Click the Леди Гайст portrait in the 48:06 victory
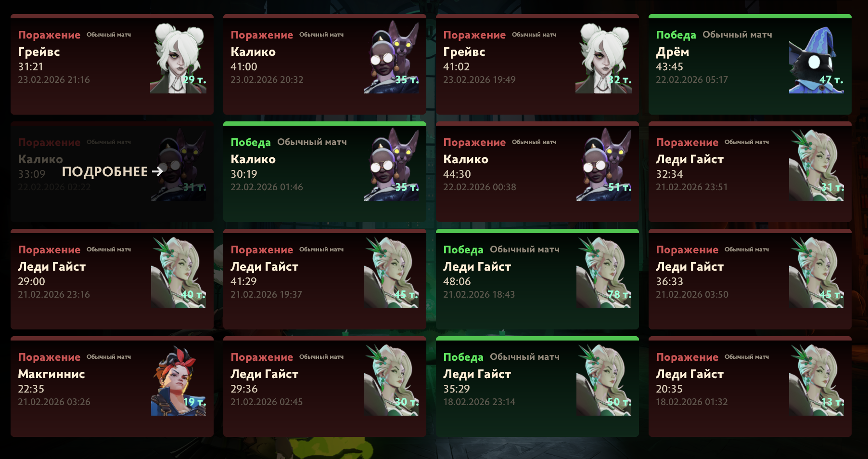Viewport: 868px width, 459px height. point(604,273)
